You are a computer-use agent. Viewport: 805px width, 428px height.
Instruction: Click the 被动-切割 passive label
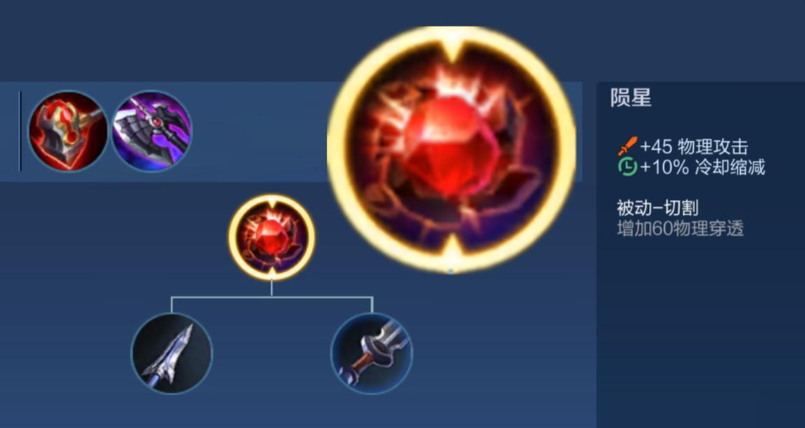click(x=658, y=208)
